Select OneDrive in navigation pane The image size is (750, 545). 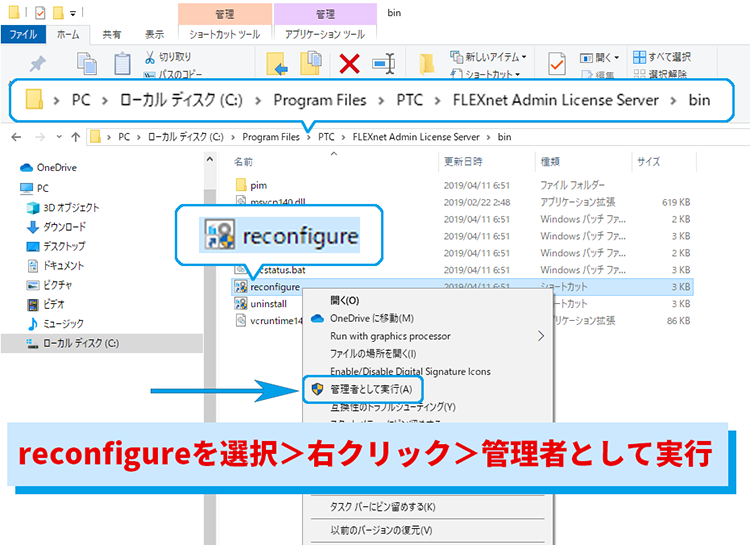tap(48, 167)
